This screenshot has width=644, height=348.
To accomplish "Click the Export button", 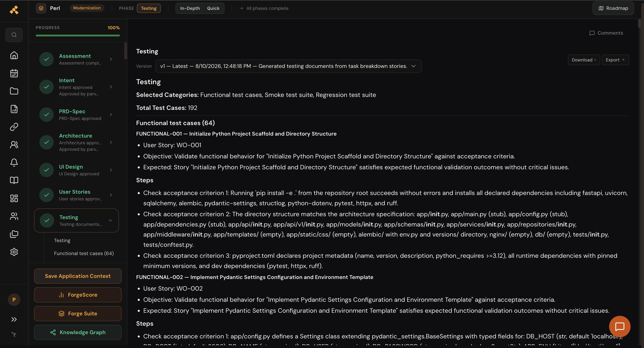I will (x=615, y=60).
